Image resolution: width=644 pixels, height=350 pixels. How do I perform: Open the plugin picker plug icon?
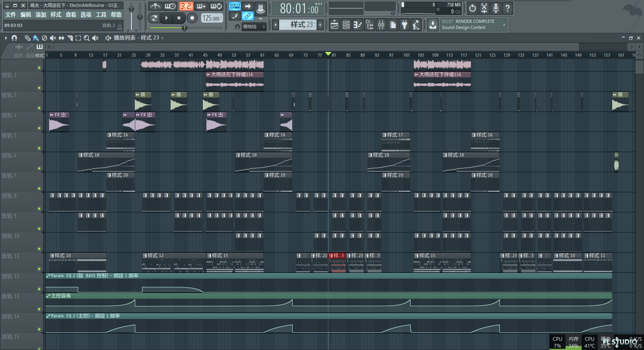click(405, 25)
